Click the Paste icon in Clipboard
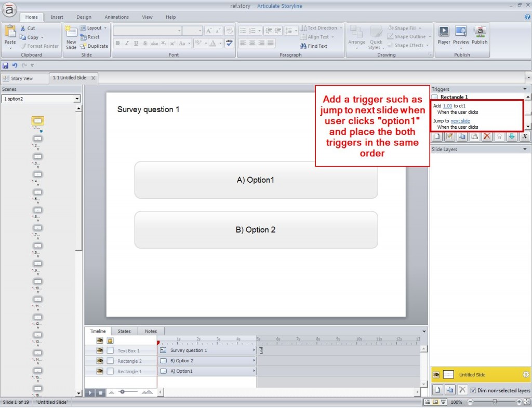The height and width of the screenshot is (408, 532). 10,32
